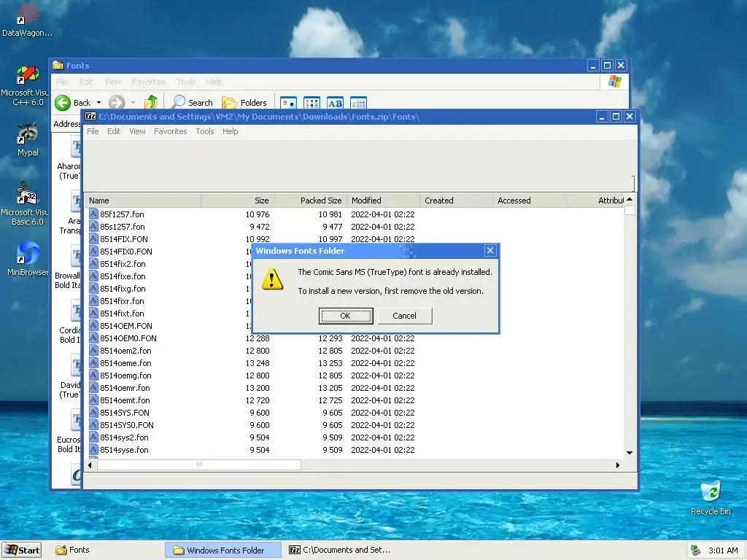Select 8514syse.fon file icon
747x560 pixels.
click(93, 449)
